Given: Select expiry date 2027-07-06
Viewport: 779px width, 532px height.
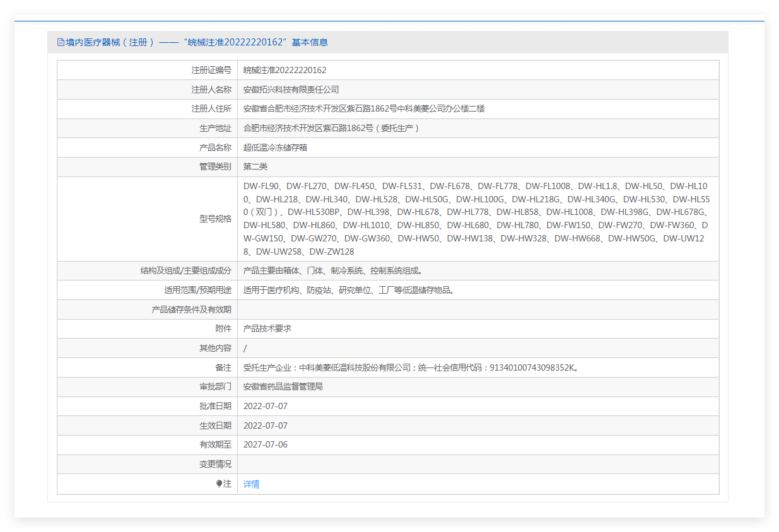Looking at the screenshot, I should pyautogui.click(x=266, y=444).
